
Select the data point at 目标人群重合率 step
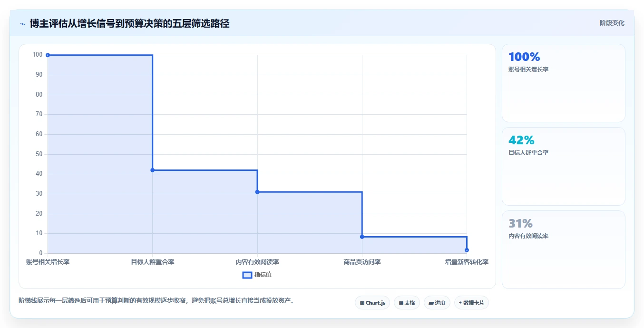[153, 170]
